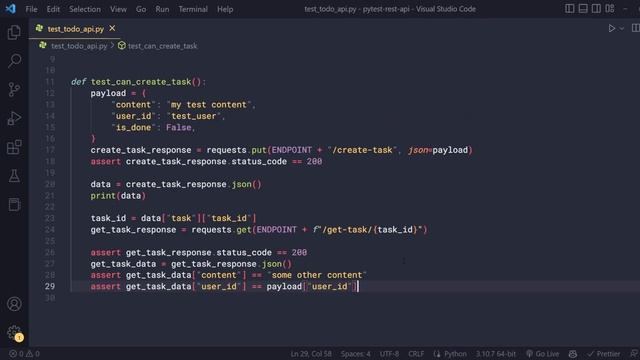Open errors and warnings in status bar
Viewport: 640px width, 360px height.
pos(24,354)
